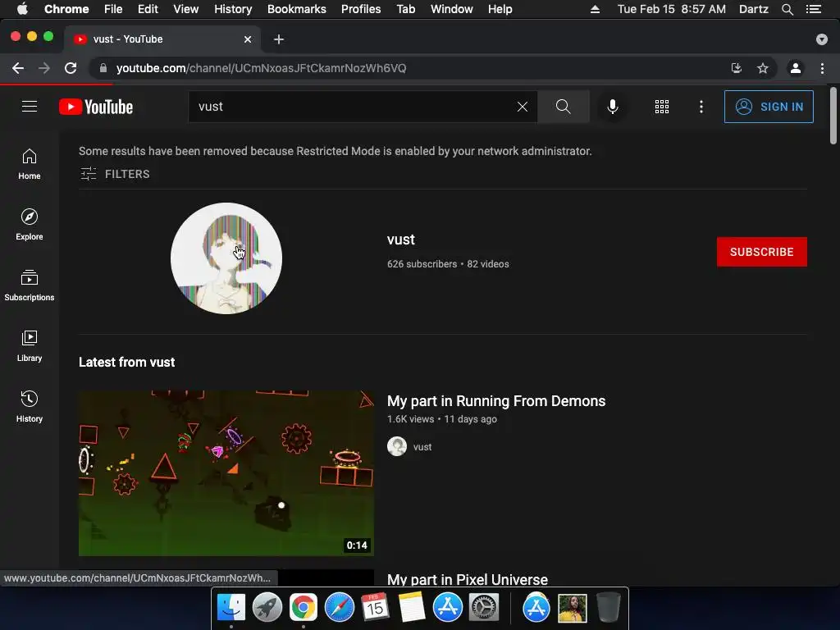The width and height of the screenshot is (840, 630).
Task: Open the Profiles menu
Action: [361, 9]
